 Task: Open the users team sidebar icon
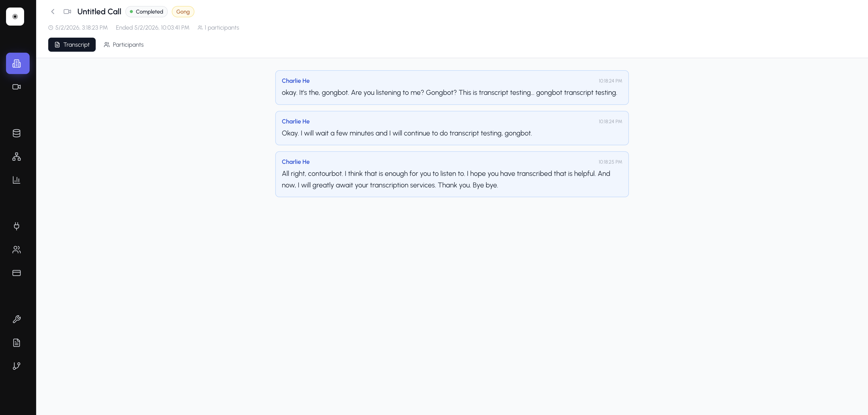(17, 249)
